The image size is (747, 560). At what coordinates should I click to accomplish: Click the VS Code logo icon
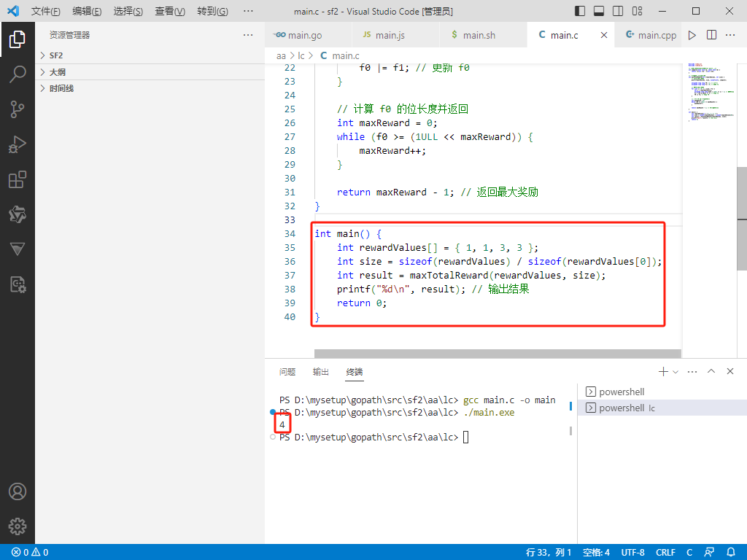[x=13, y=10]
